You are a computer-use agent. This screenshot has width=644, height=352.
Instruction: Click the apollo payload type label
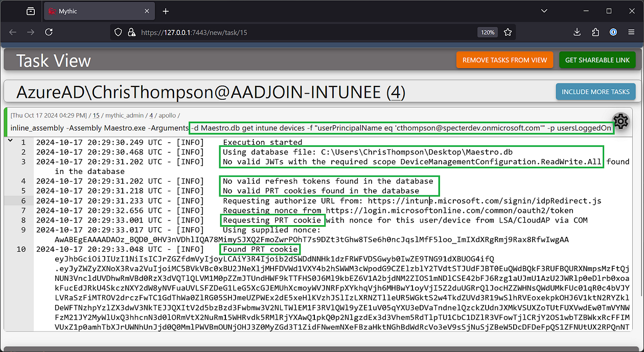coord(168,116)
